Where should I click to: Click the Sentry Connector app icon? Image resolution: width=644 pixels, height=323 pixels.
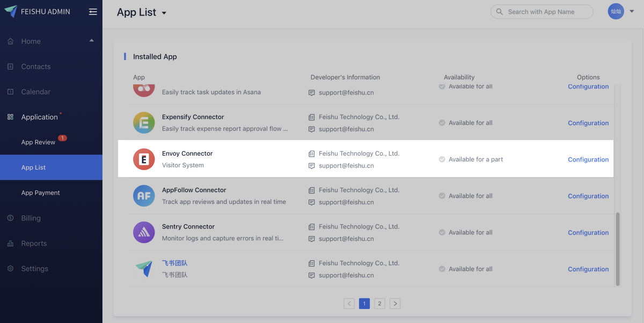point(144,232)
